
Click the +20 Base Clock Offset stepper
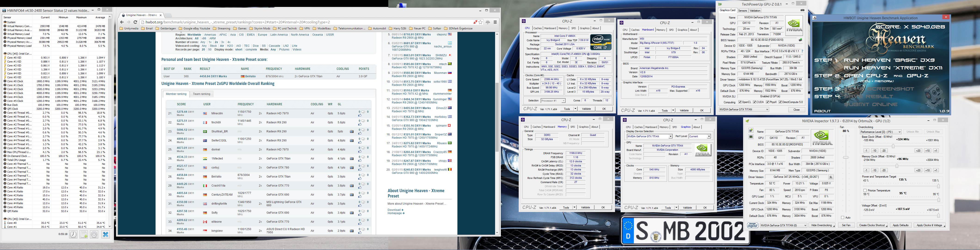(x=918, y=150)
